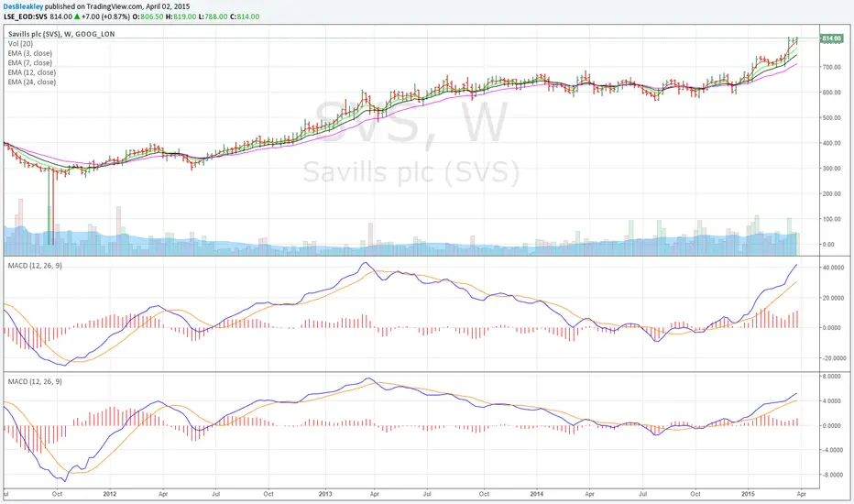Click the 2012 time axis label
854x504 pixels.
click(110, 494)
